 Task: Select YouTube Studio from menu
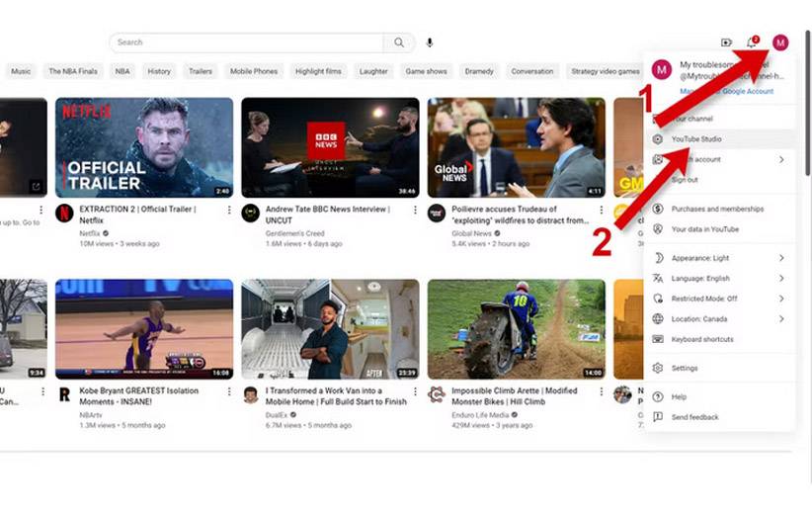click(x=720, y=138)
